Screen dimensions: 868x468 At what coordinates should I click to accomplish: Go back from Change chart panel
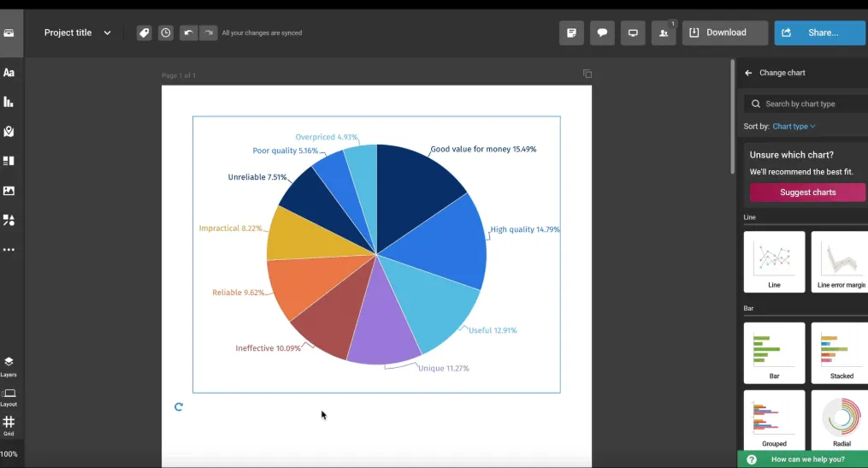tap(748, 73)
